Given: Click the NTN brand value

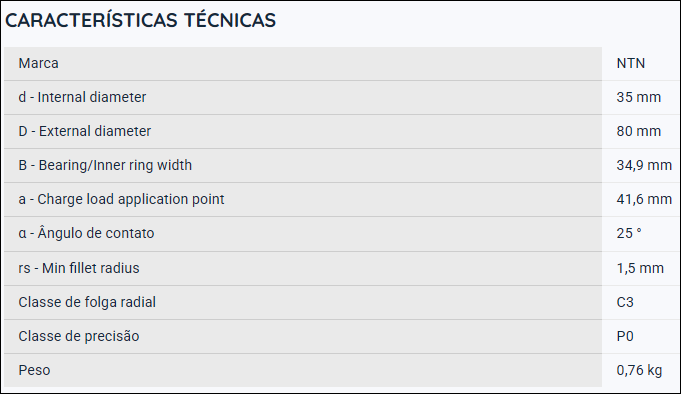Looking at the screenshot, I should point(631,63).
